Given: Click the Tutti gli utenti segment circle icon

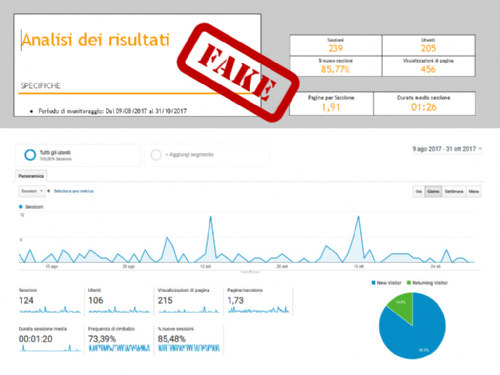Looking at the screenshot, I should point(30,155).
